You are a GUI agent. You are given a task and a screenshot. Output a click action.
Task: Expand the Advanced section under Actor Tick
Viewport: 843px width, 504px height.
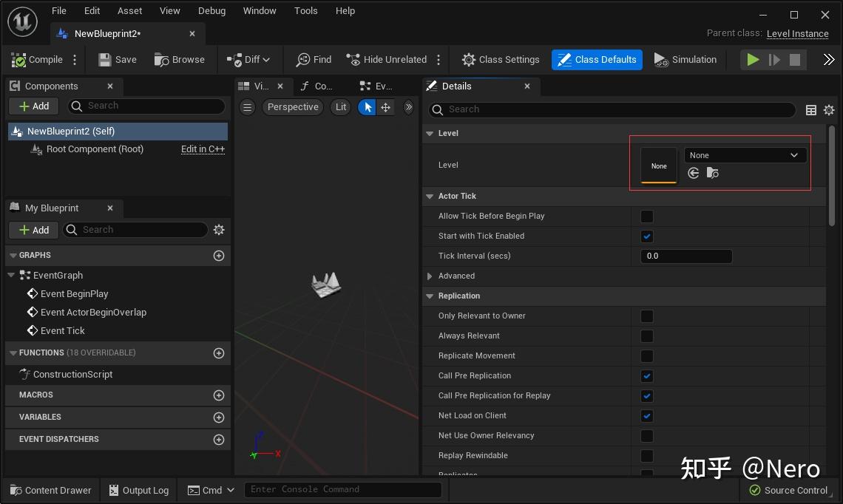(x=430, y=276)
